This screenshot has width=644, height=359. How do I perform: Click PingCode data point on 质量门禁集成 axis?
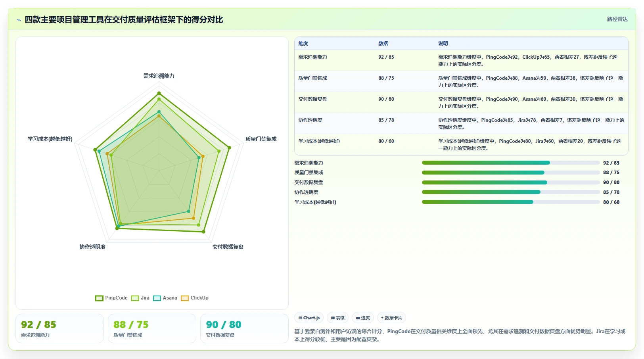click(x=229, y=148)
